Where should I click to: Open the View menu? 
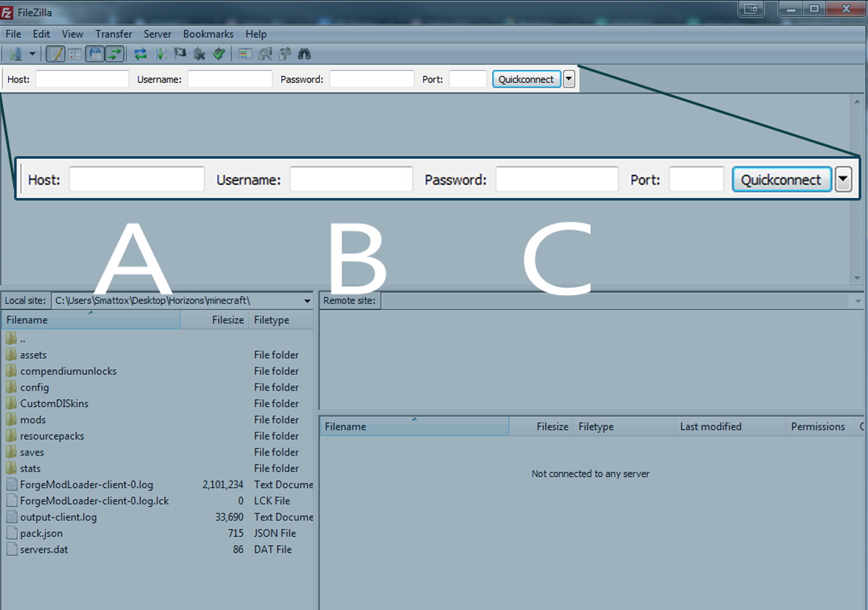point(73,34)
